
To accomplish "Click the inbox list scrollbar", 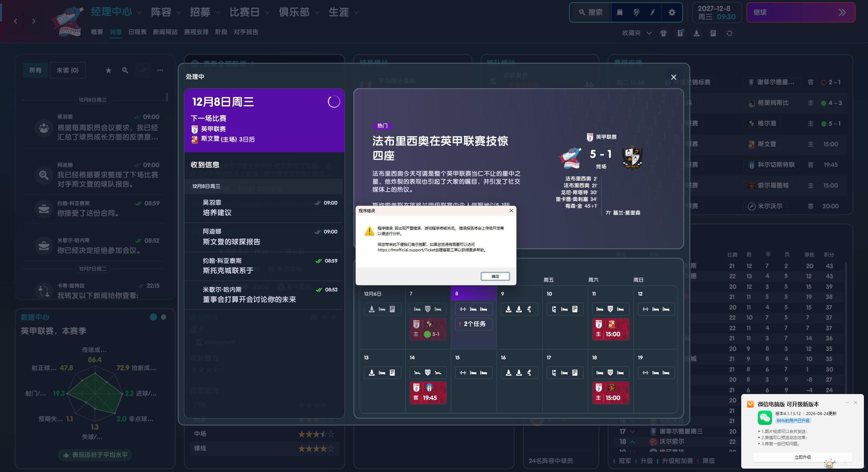I will click(x=167, y=97).
